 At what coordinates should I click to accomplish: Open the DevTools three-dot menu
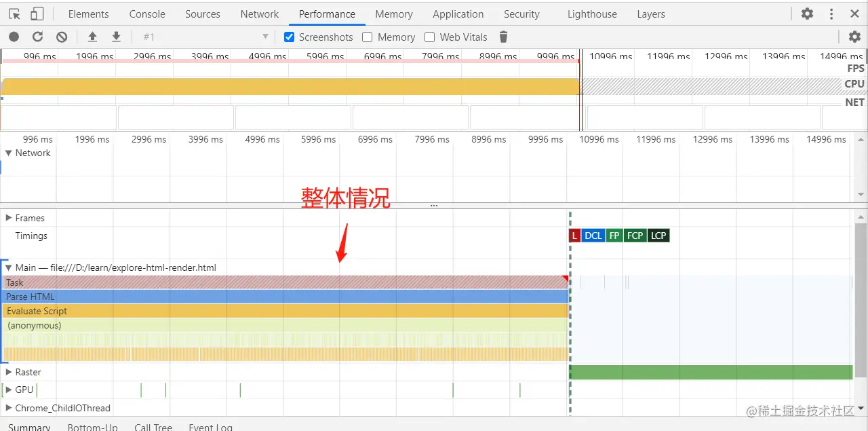coord(831,14)
